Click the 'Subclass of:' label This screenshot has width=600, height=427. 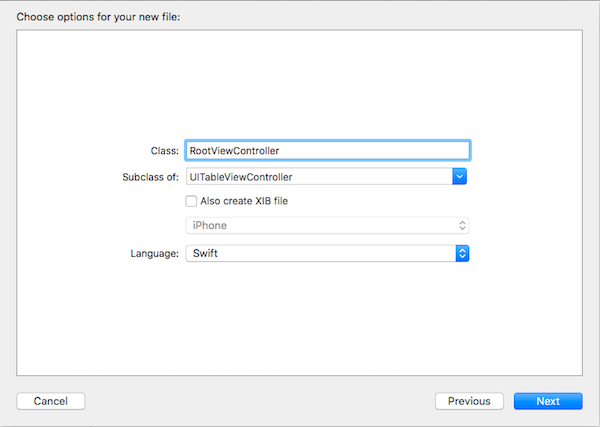[150, 177]
